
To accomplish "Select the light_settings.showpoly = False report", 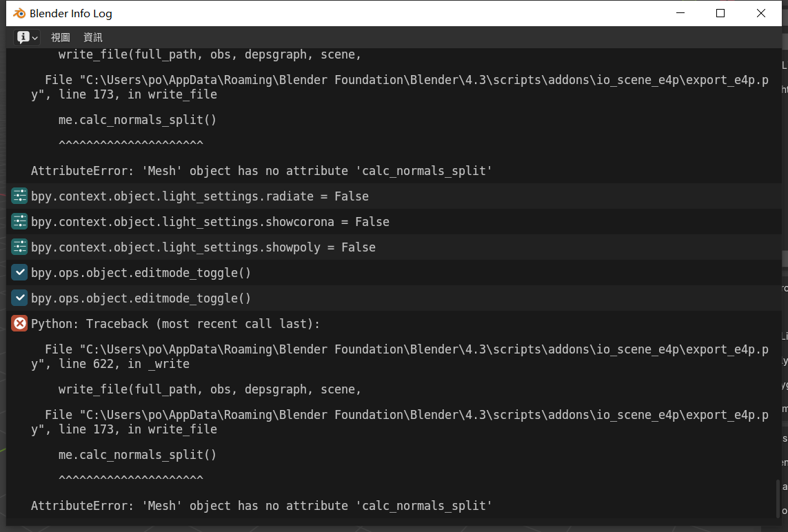I will (x=203, y=247).
